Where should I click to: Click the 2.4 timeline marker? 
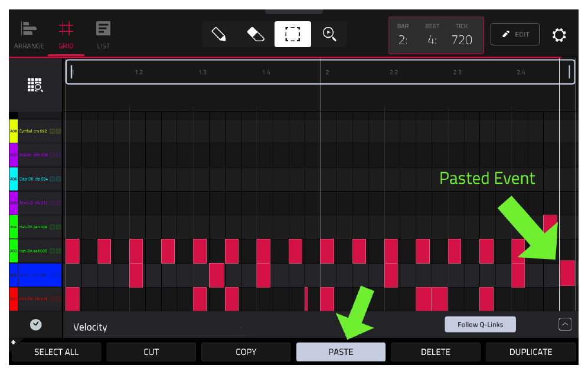coord(521,72)
